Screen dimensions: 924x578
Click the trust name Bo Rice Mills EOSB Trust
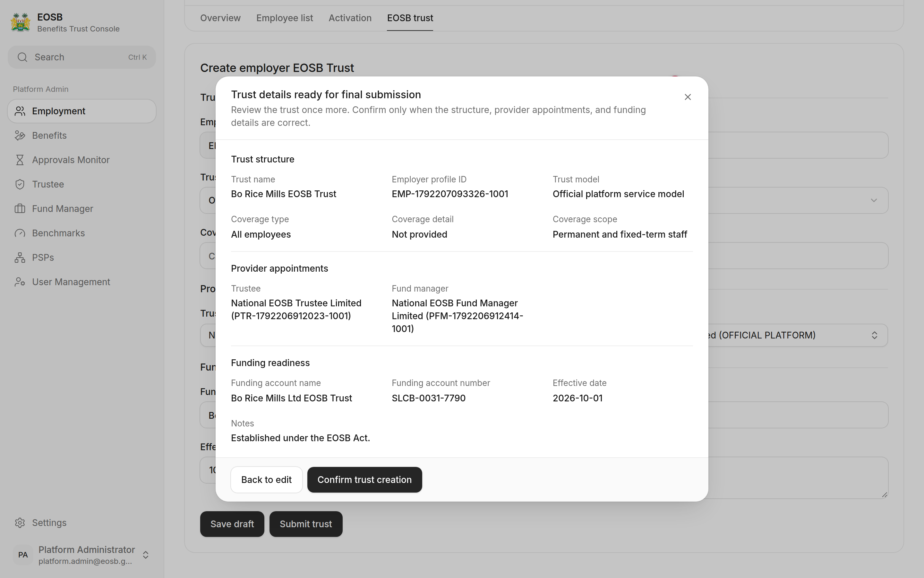[x=284, y=194]
